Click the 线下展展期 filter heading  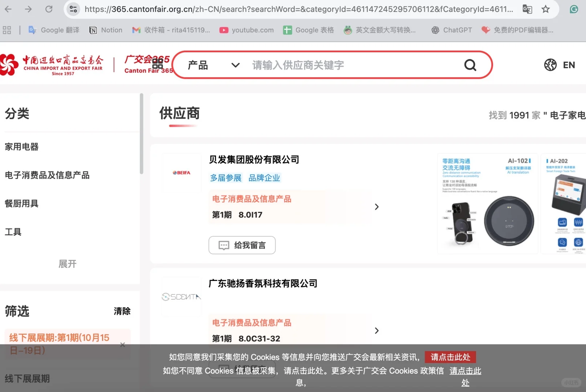[27, 379]
